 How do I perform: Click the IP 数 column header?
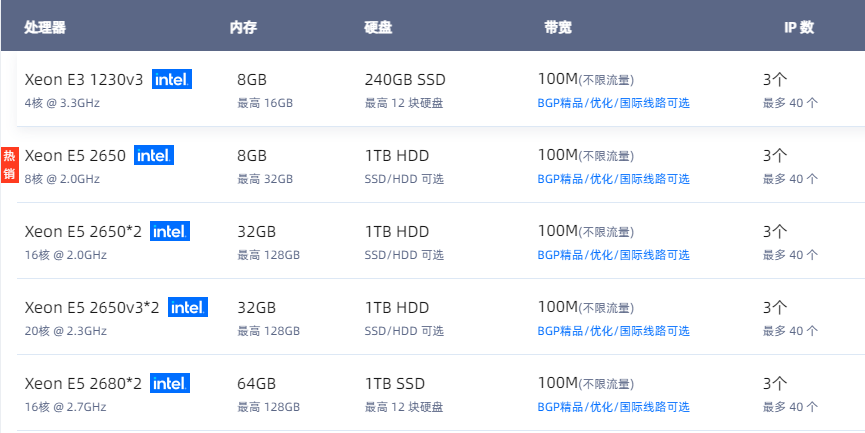point(799,28)
